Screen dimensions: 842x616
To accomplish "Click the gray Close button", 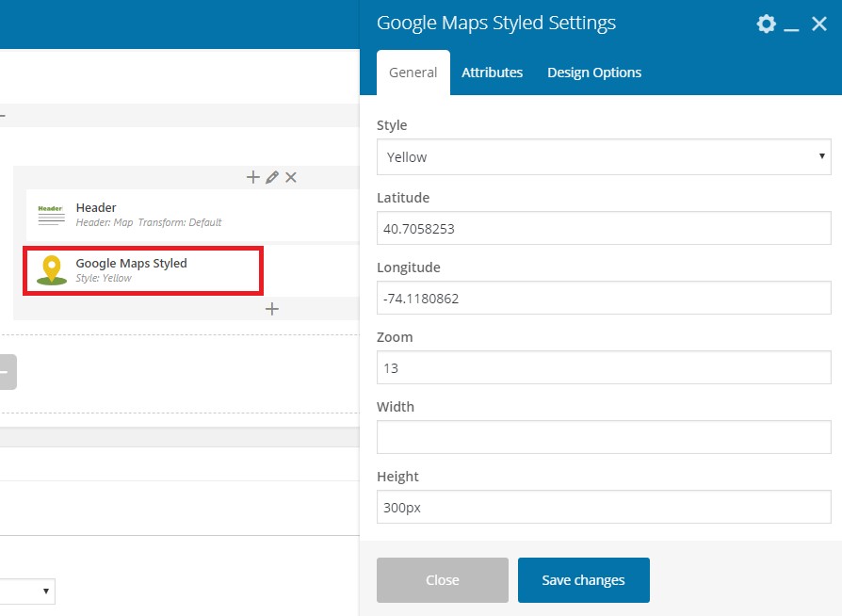I will tap(443, 580).
